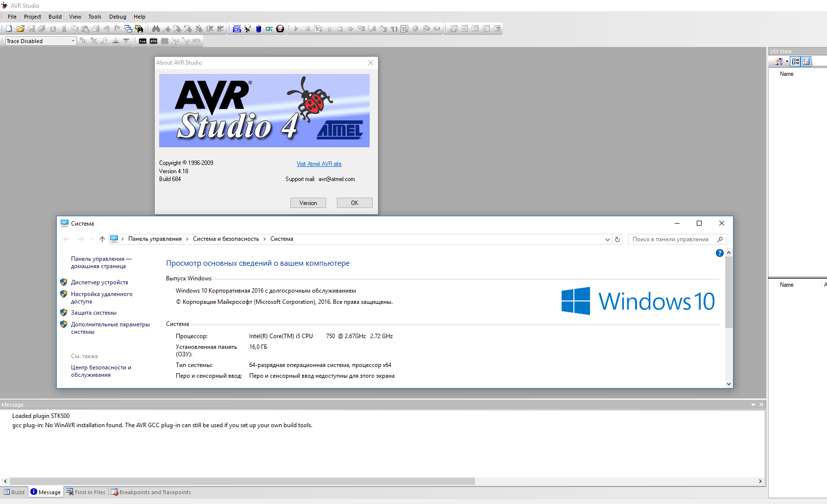Click the blue help question mark icon
The width and height of the screenshot is (827, 504).
pyautogui.click(x=719, y=253)
